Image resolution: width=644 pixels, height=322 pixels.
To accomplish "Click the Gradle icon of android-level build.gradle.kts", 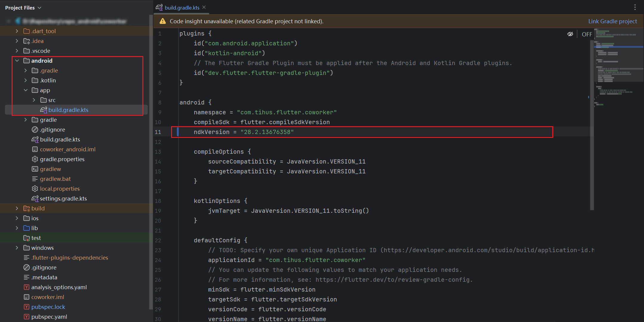I will [x=35, y=139].
